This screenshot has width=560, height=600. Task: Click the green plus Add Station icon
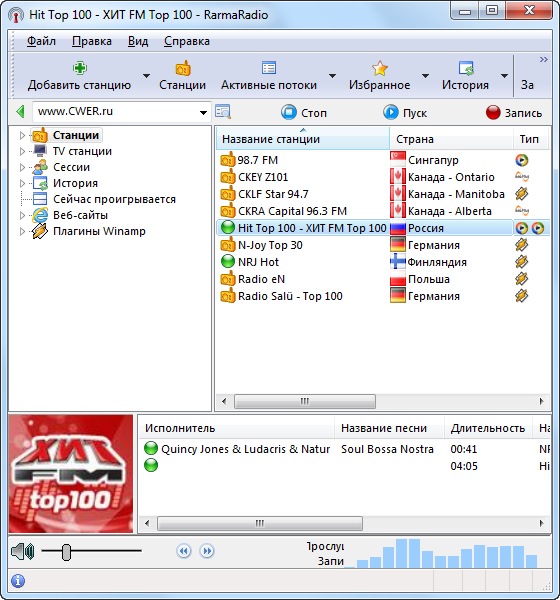pyautogui.click(x=80, y=68)
